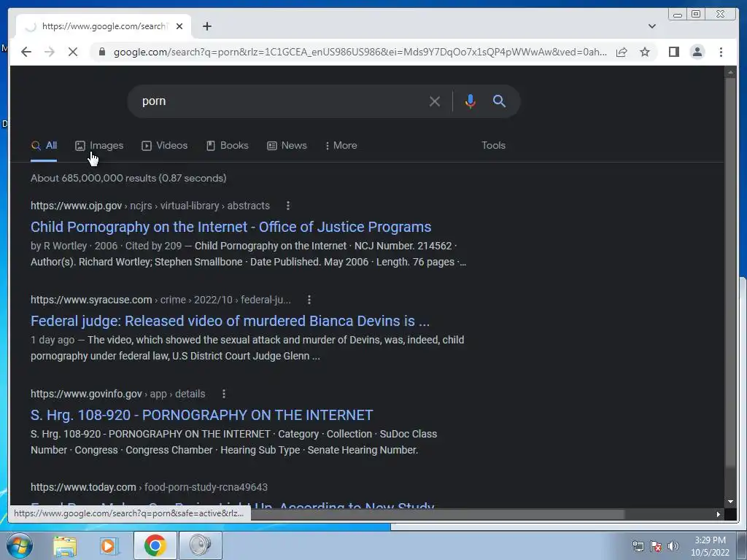Click the horizontal scroll right arrow

tap(718, 514)
